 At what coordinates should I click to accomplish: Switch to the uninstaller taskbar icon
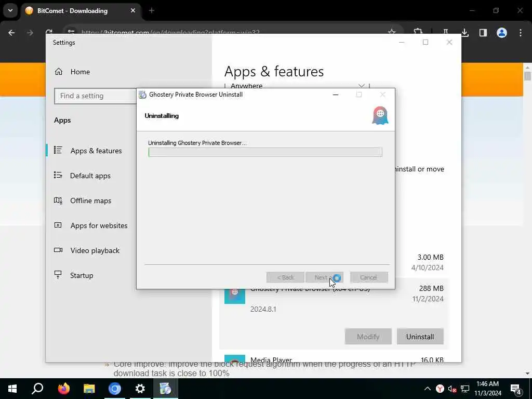(166, 389)
